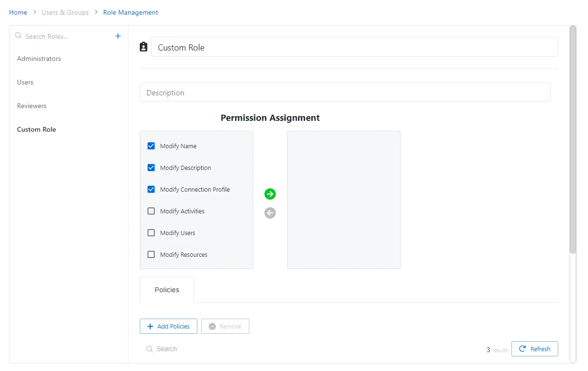Click the empty assigned permissions list box
Screen dimensions: 588x371
(344, 200)
